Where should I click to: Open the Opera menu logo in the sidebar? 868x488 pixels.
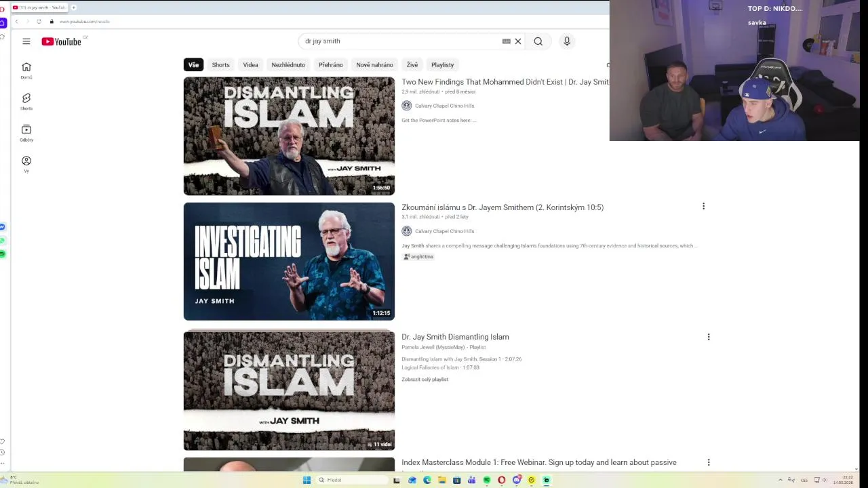pyautogui.click(x=3, y=9)
